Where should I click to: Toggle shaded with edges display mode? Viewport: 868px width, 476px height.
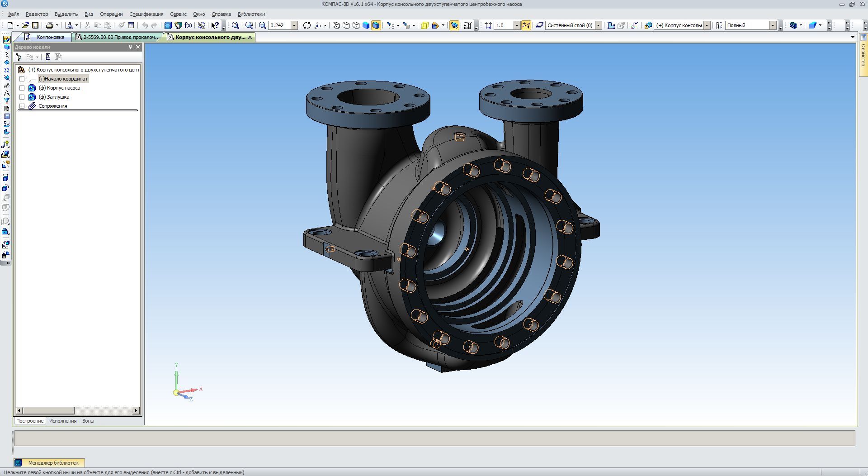click(x=376, y=25)
